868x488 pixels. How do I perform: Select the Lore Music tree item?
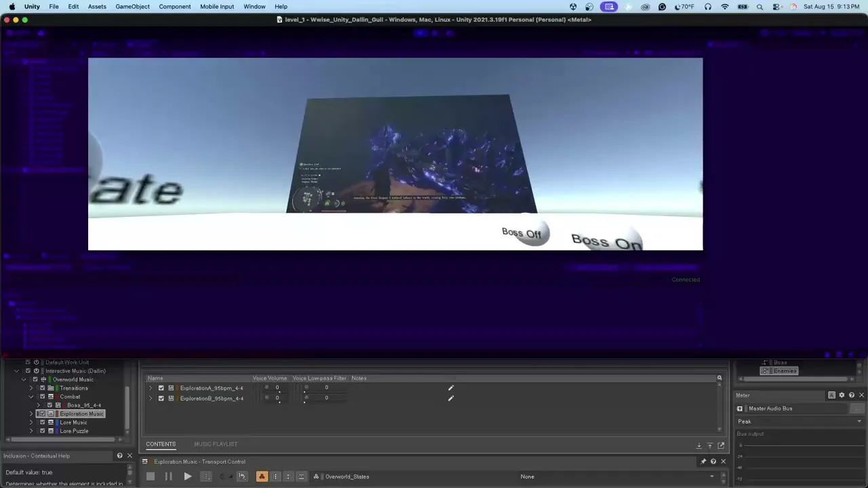point(73,422)
